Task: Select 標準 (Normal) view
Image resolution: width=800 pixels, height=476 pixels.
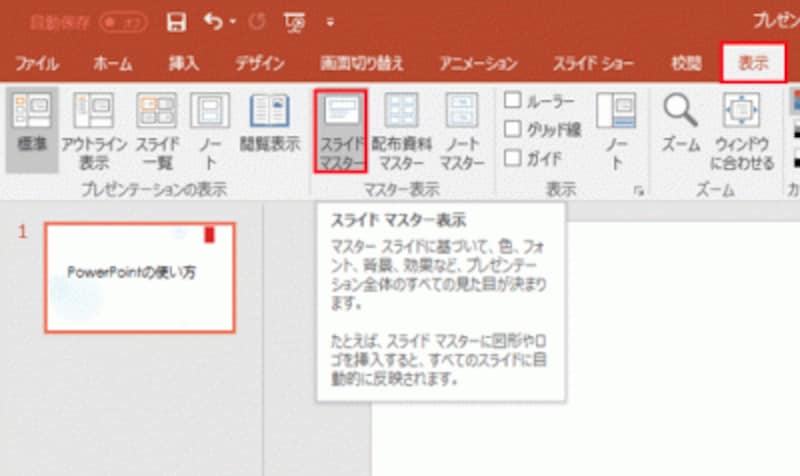Action: 32,130
